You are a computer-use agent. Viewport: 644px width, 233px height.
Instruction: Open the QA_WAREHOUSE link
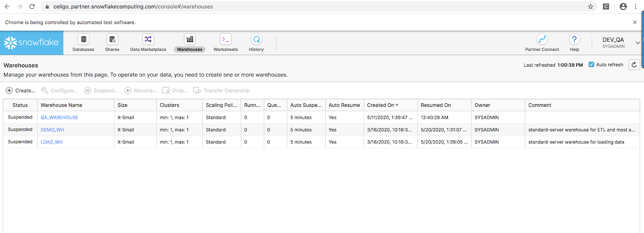60,118
